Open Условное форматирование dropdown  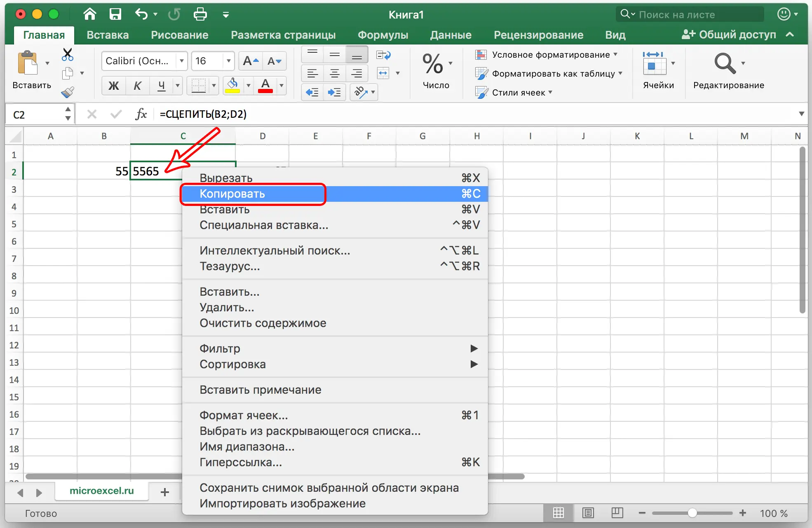click(x=546, y=55)
